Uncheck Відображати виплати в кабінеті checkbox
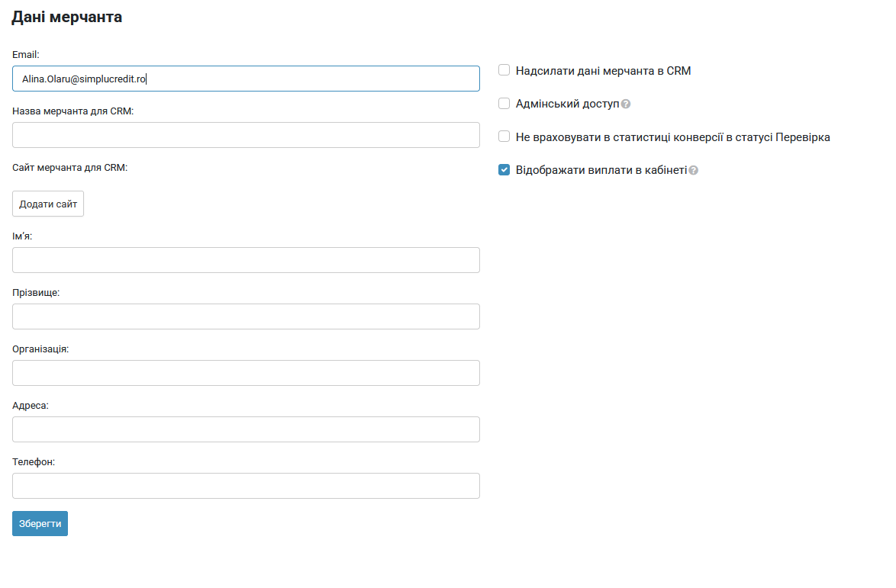The image size is (896, 588). 504,170
